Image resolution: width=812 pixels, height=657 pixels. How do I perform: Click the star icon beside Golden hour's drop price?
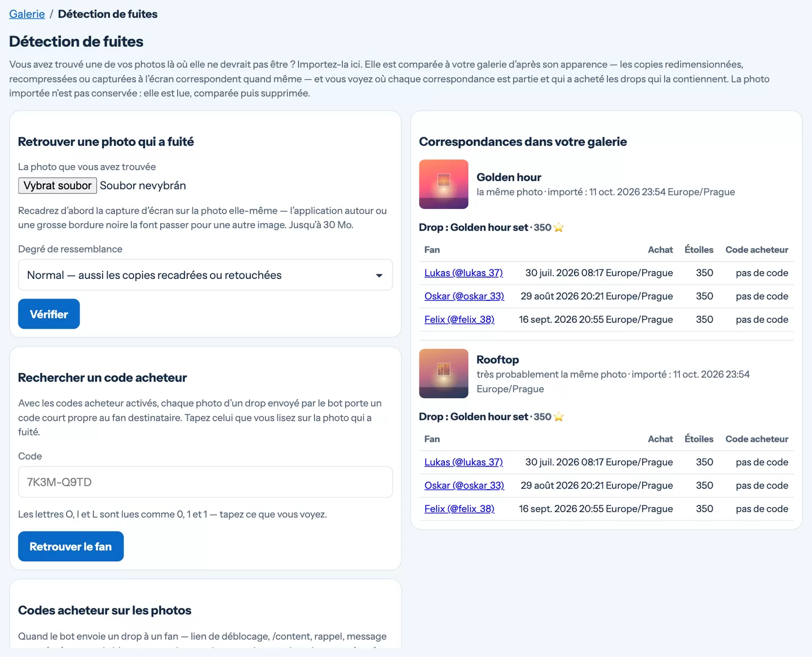click(559, 228)
